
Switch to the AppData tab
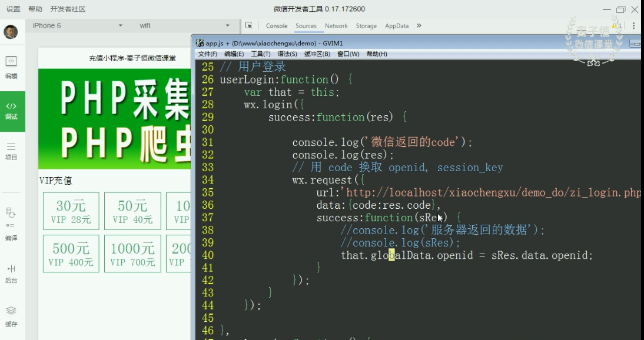[397, 26]
